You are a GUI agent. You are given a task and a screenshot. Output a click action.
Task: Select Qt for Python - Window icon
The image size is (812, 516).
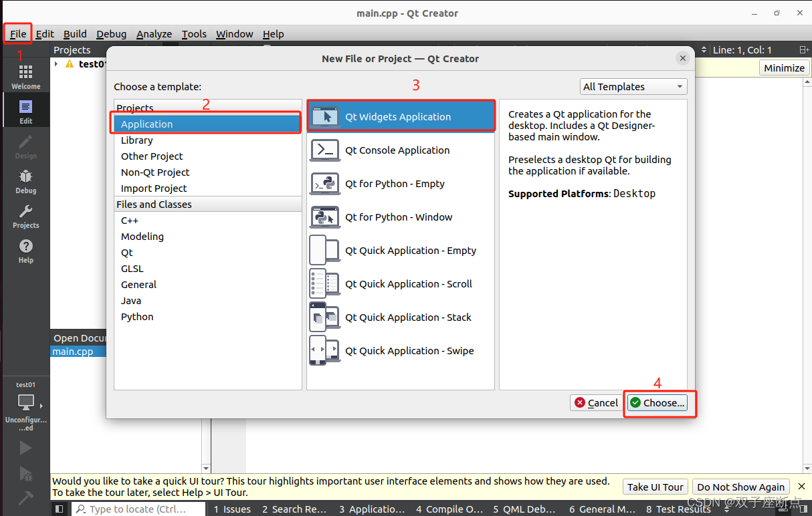(325, 217)
